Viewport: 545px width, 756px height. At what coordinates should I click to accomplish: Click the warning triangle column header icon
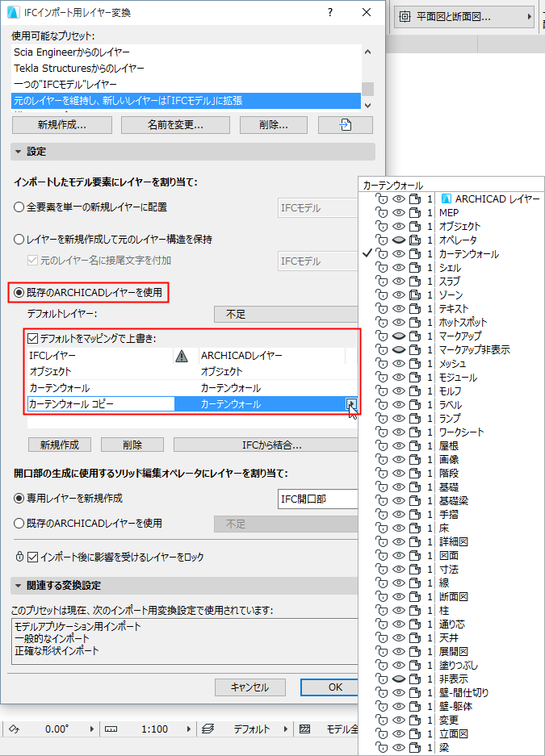click(x=182, y=356)
